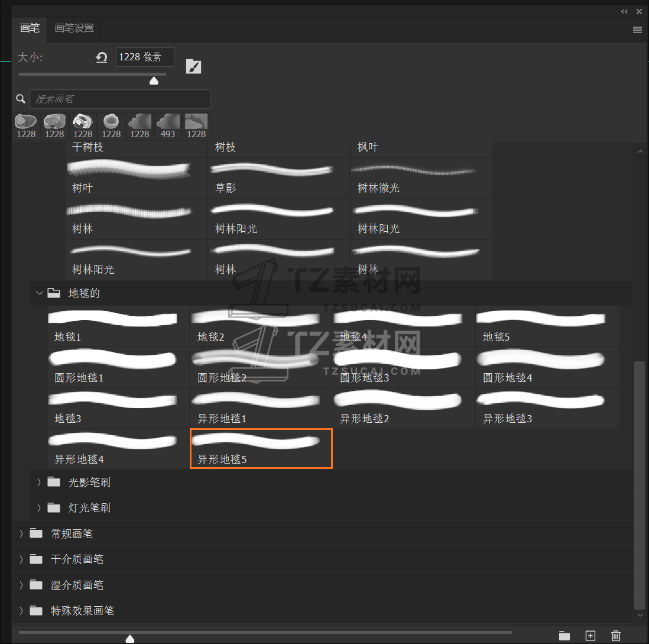Select the 画笔 tab
This screenshot has width=649, height=644.
pos(30,28)
